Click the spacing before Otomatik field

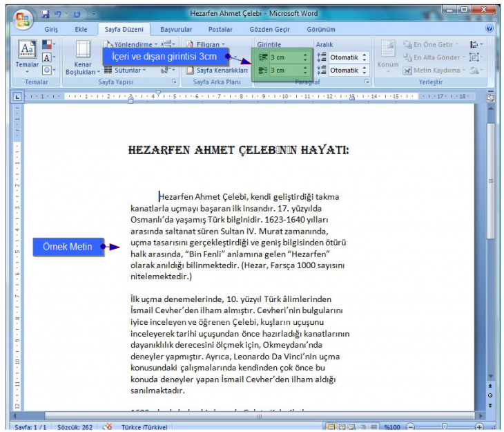click(x=345, y=57)
